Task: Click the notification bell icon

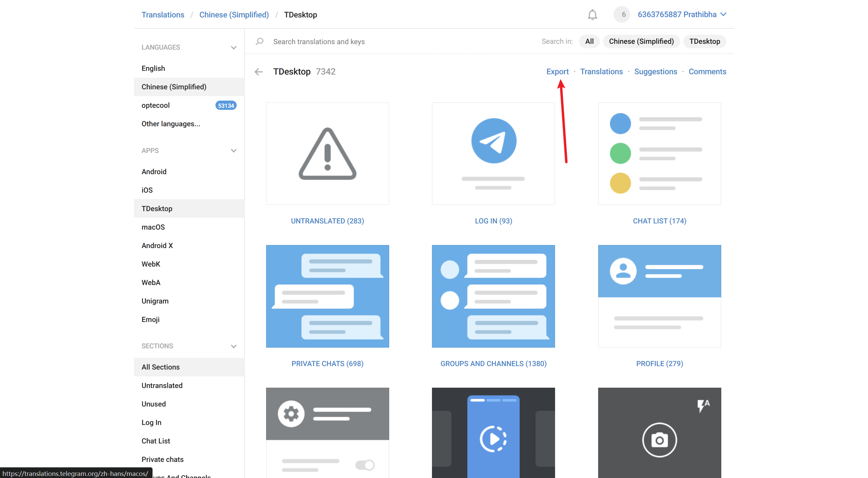Action: point(592,15)
